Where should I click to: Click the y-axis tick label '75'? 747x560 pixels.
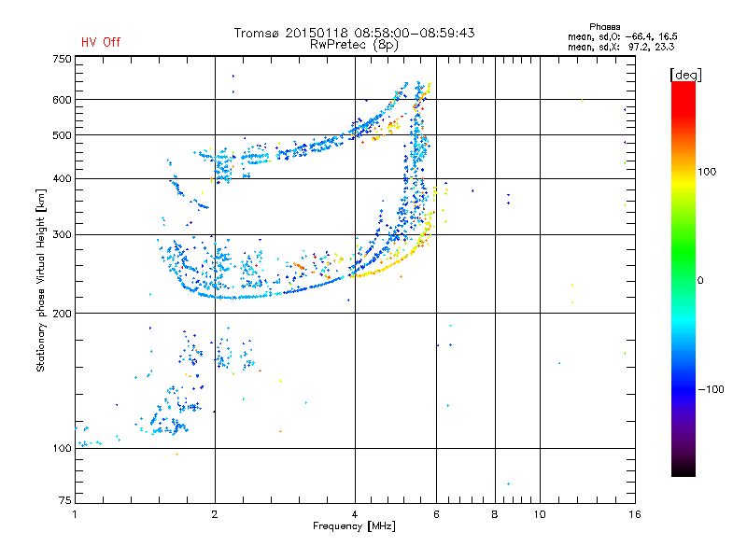coord(65,500)
